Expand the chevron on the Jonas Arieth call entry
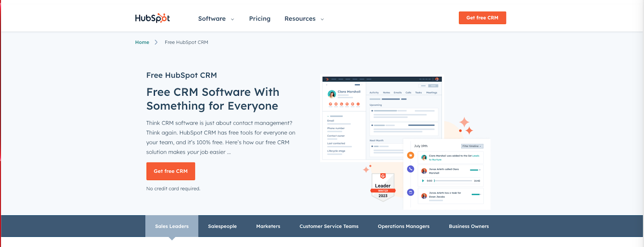Viewport: 644px width, 247px height. 480,170
